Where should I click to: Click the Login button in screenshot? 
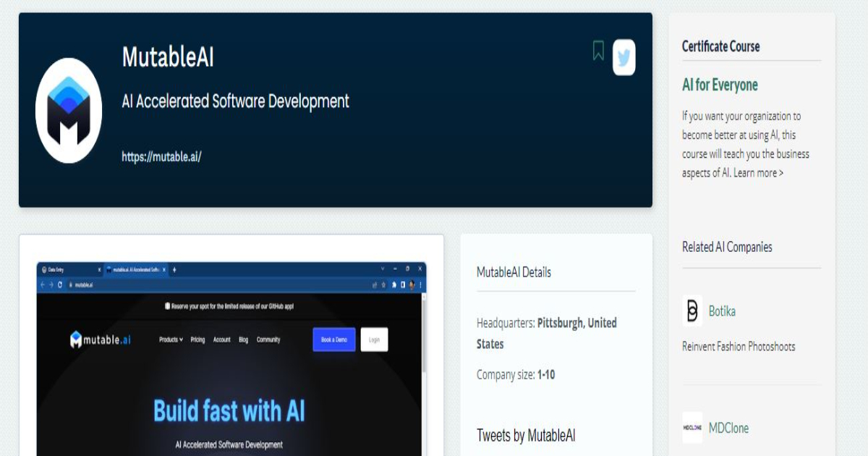coord(374,339)
